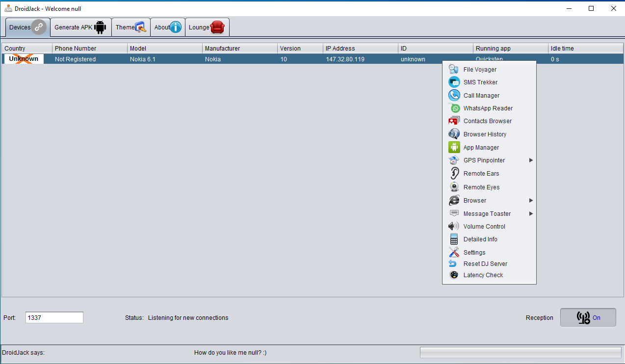Click the App Manager android icon
This screenshot has width=625, height=364.
454,148
